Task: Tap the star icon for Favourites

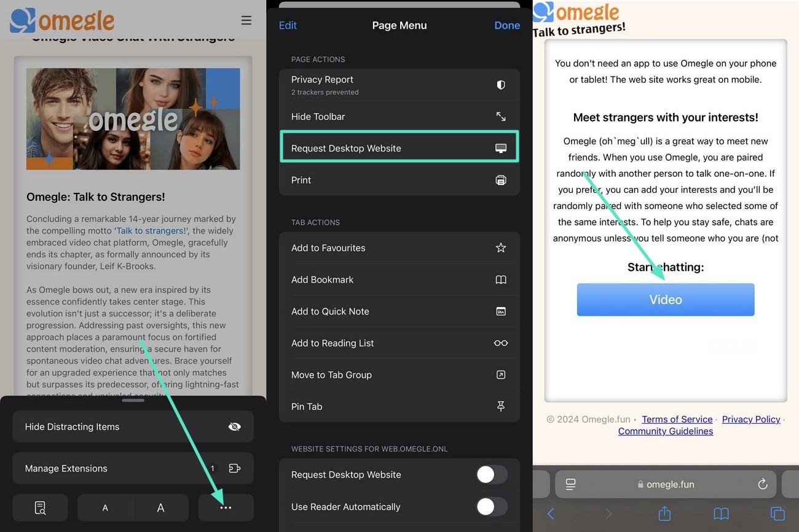Action: pos(501,248)
